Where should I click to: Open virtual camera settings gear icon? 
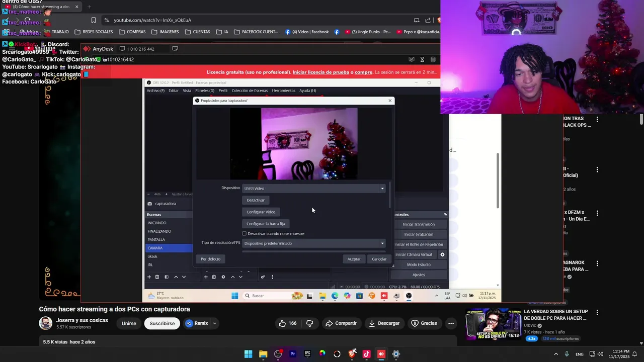(442, 254)
